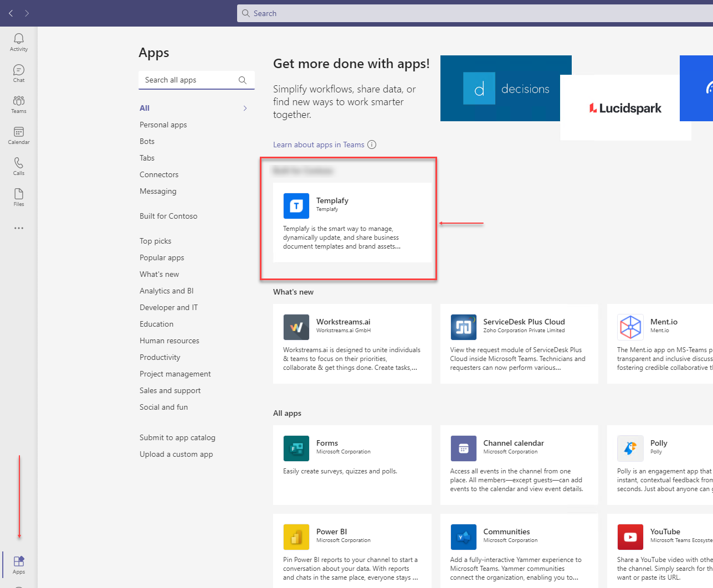713x588 pixels.
Task: Select Personal apps category
Action: pos(163,125)
